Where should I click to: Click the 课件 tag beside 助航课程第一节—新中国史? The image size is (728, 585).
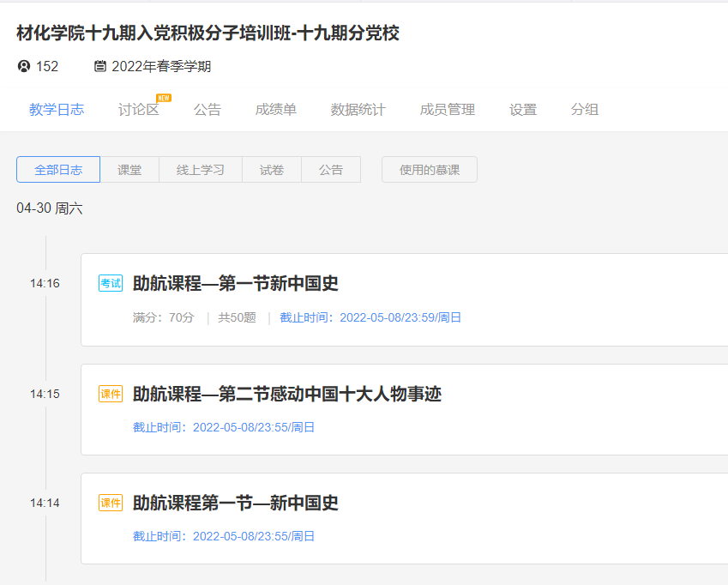(111, 503)
